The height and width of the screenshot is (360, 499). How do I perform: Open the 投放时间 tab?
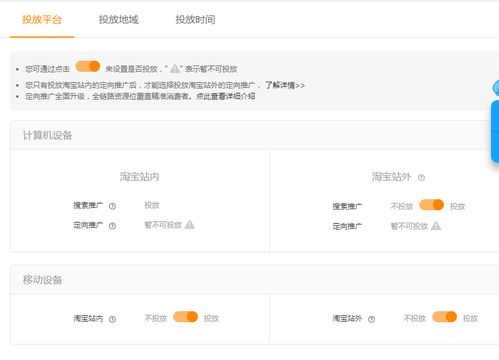(195, 20)
